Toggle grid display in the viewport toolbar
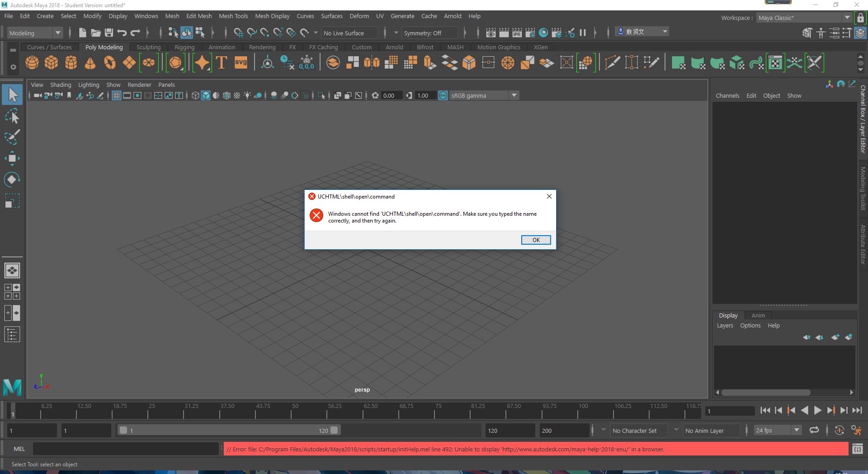 pyautogui.click(x=117, y=95)
